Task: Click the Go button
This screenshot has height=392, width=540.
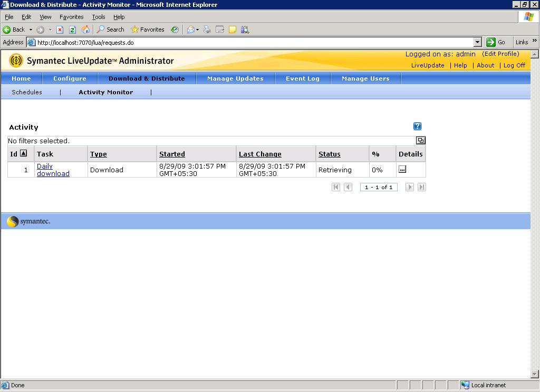Action: (x=496, y=42)
